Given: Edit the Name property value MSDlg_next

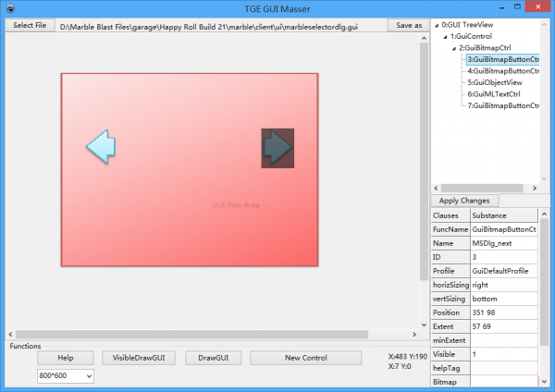Looking at the screenshot, I should tap(504, 242).
